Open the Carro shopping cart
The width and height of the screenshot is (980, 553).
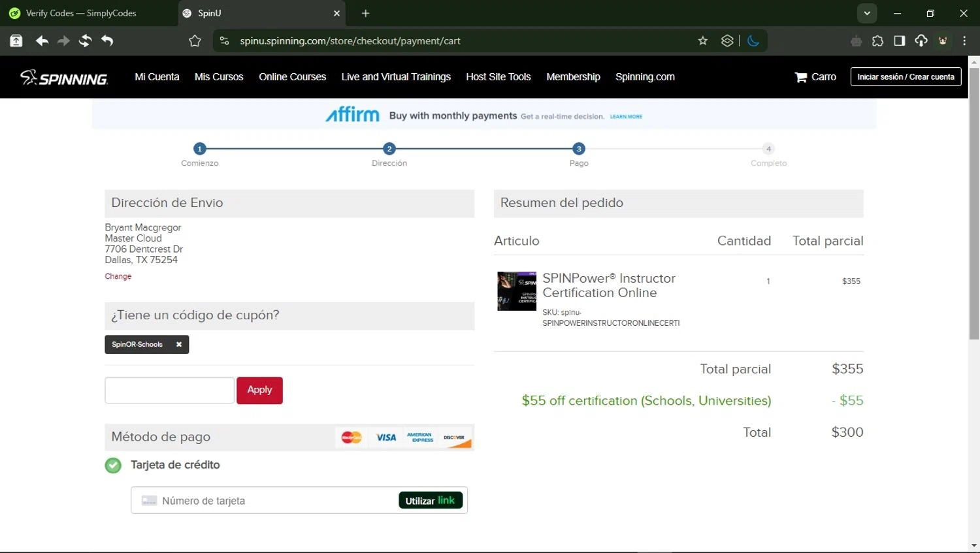point(815,77)
